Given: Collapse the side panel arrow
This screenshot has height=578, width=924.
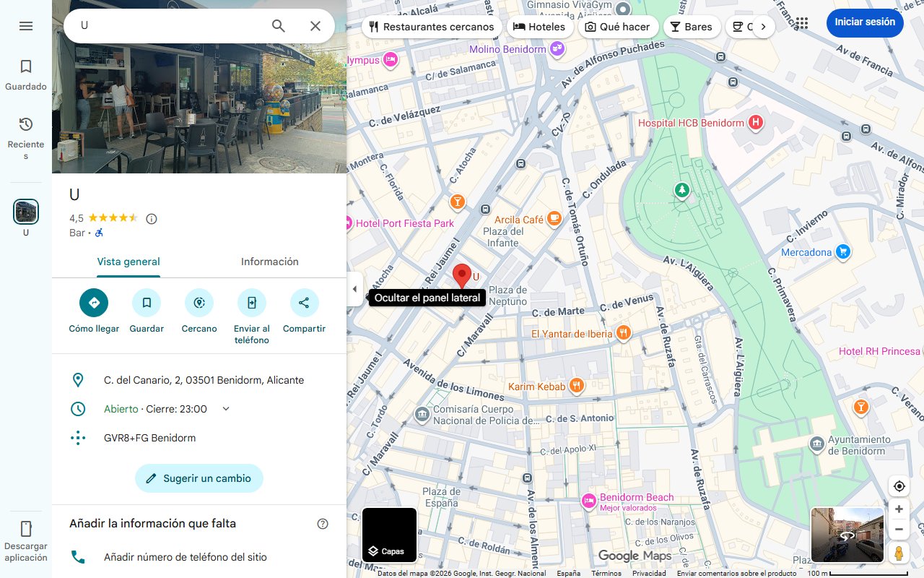Looking at the screenshot, I should pos(354,289).
